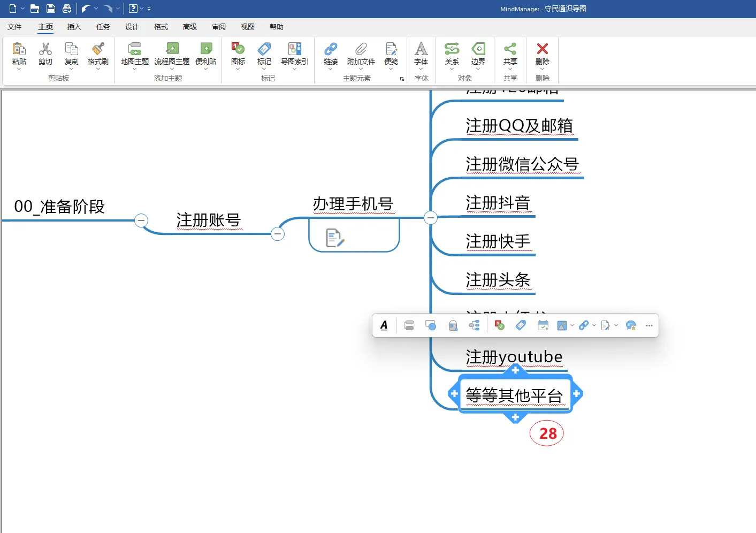756x533 pixels.
Task: Click the more options ellipsis in floating toolbar
Action: [x=649, y=325]
